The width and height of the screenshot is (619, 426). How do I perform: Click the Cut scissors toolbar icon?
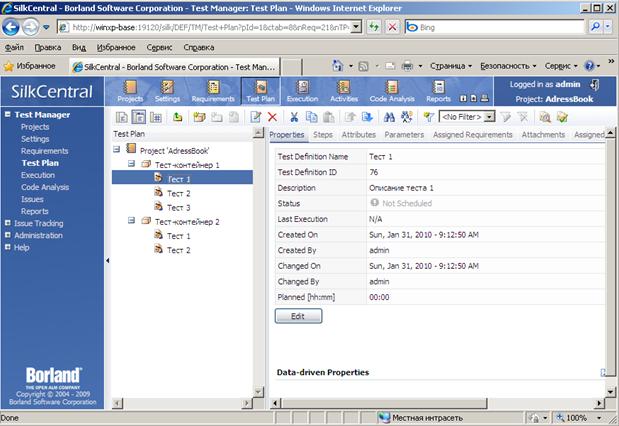click(294, 117)
